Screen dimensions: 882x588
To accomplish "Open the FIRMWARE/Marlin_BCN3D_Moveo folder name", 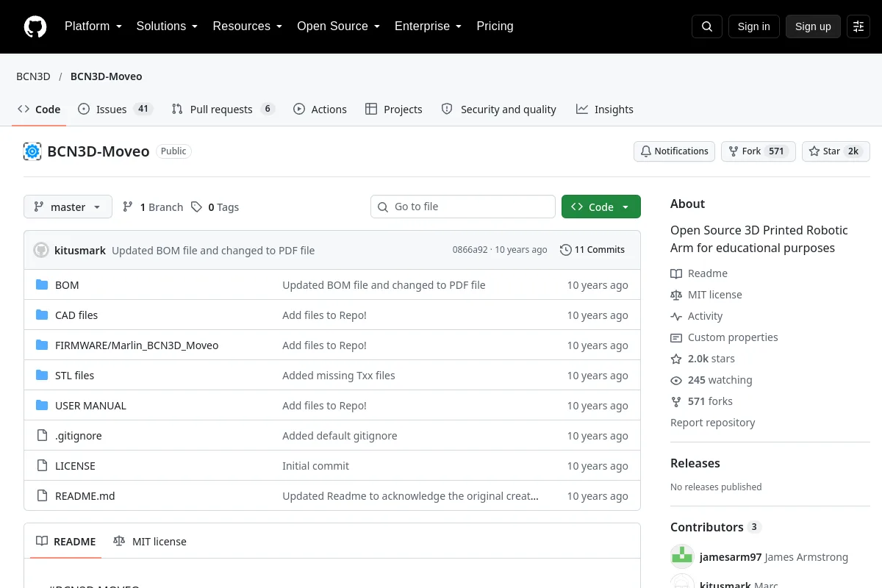I will 137,345.
